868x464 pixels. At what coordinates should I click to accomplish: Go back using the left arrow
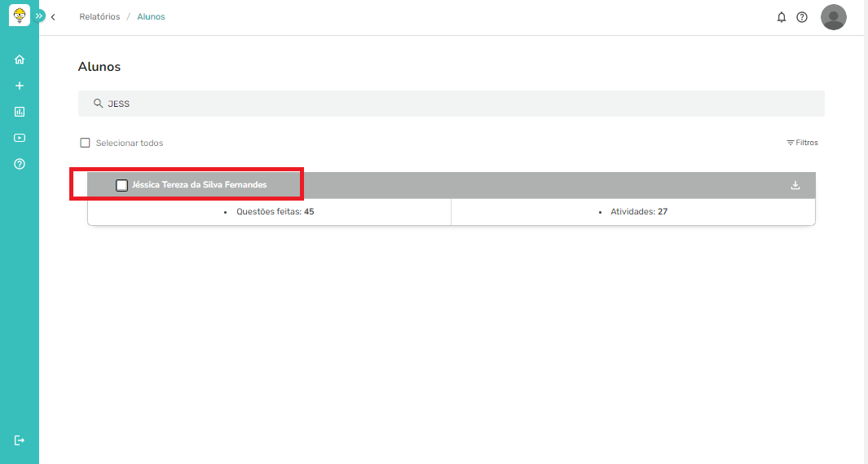coord(53,17)
